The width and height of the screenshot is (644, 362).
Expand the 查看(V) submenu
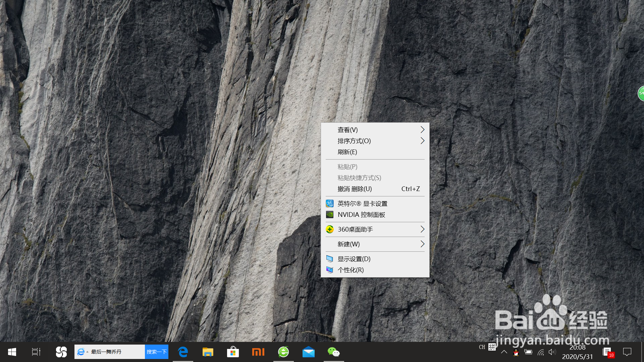(x=348, y=130)
